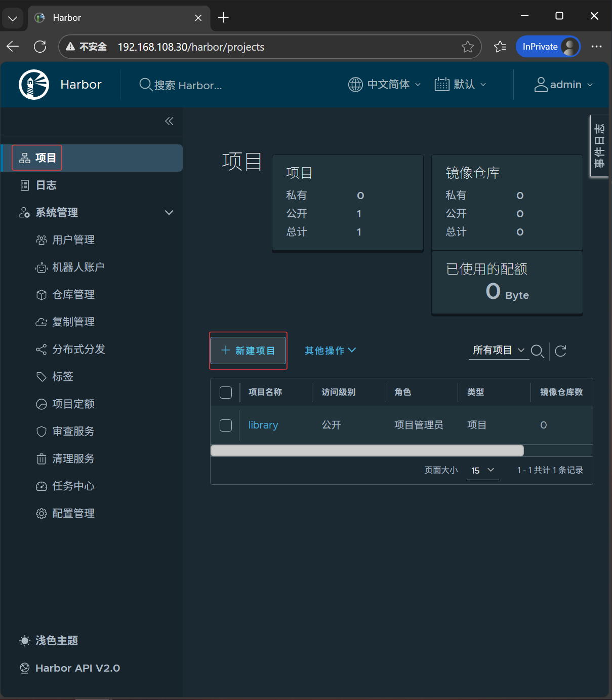Screen dimensions: 612x700
Task: Open the 中文简体 language dropdown
Action: pyautogui.click(x=385, y=85)
